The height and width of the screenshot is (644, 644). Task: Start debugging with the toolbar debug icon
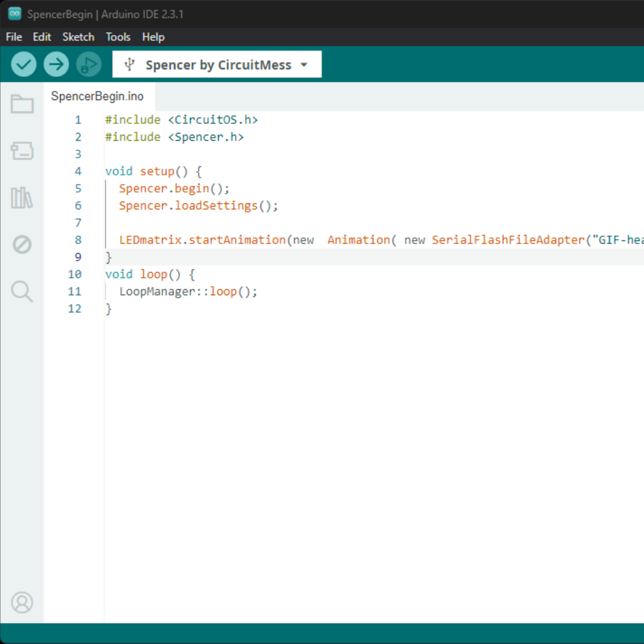[x=89, y=64]
